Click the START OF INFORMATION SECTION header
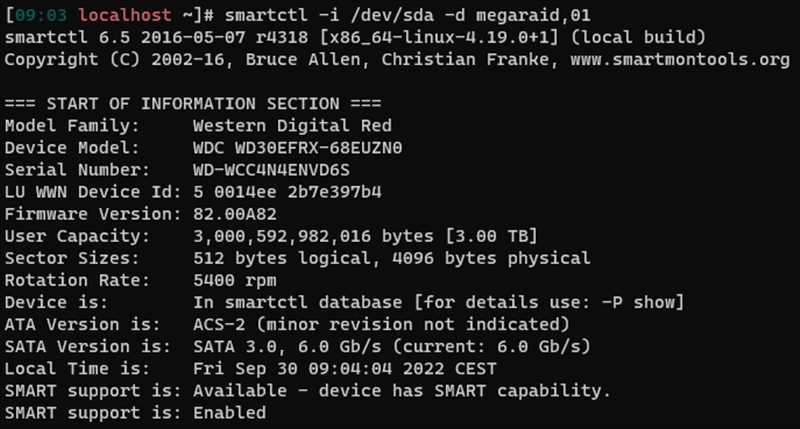 pos(193,104)
